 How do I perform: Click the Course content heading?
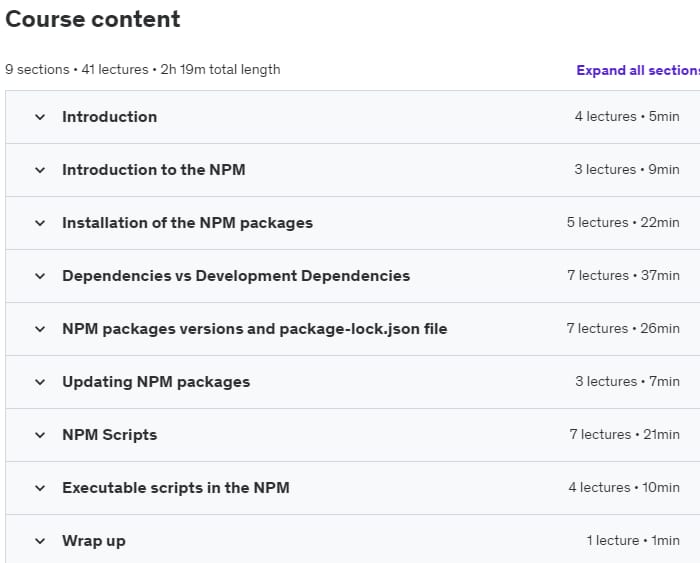[x=93, y=19]
